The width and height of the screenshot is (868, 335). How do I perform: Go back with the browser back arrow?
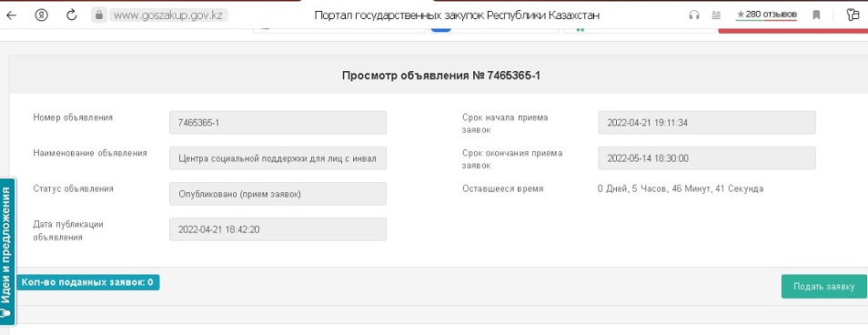(11, 15)
